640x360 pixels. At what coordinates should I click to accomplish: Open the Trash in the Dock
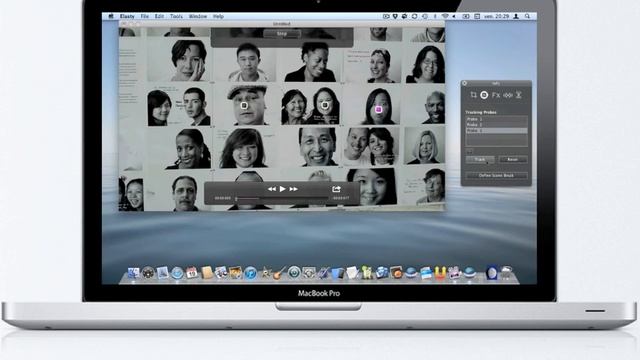507,272
